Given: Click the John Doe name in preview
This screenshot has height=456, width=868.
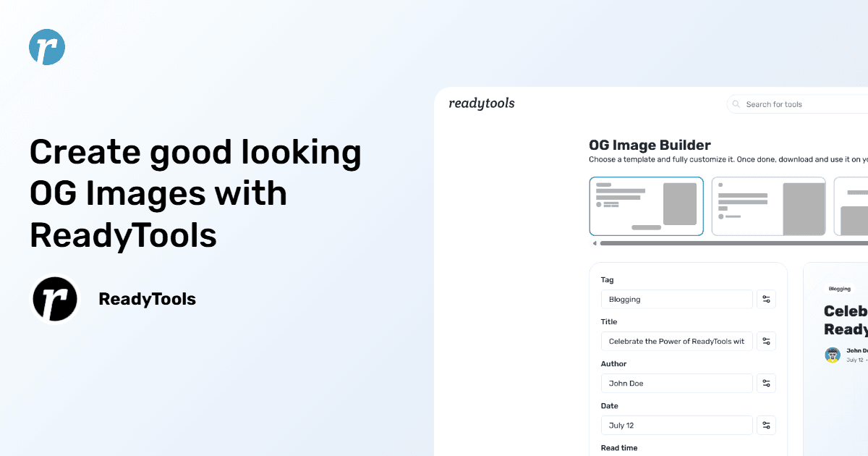Looking at the screenshot, I should pyautogui.click(x=857, y=350).
